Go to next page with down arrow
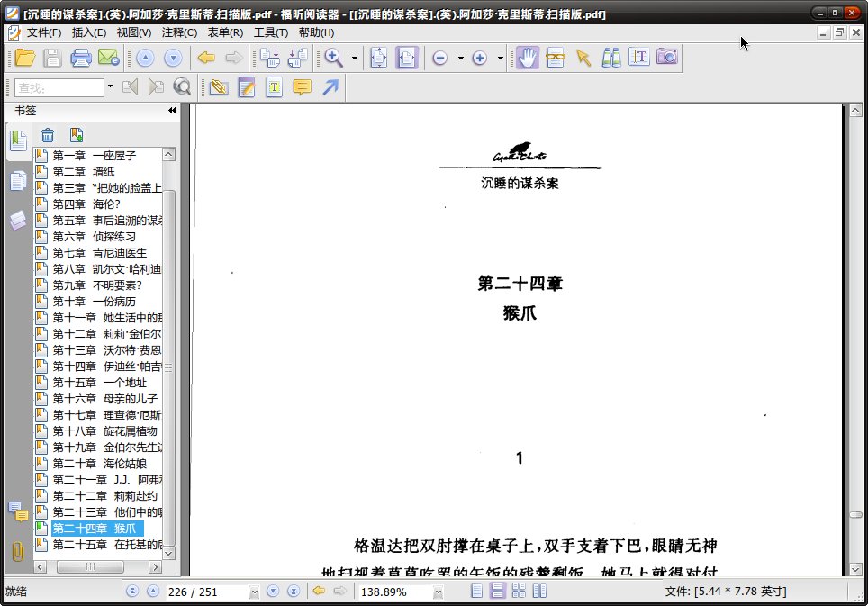This screenshot has width=868, height=606. (173, 58)
